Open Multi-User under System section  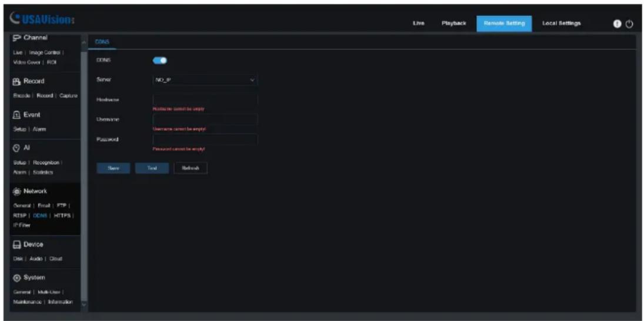[x=48, y=292]
